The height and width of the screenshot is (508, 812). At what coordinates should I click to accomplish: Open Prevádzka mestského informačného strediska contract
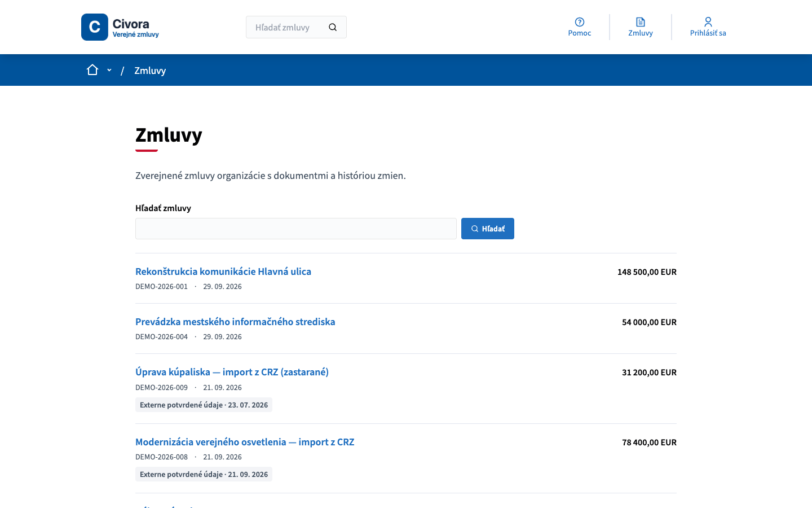point(235,322)
